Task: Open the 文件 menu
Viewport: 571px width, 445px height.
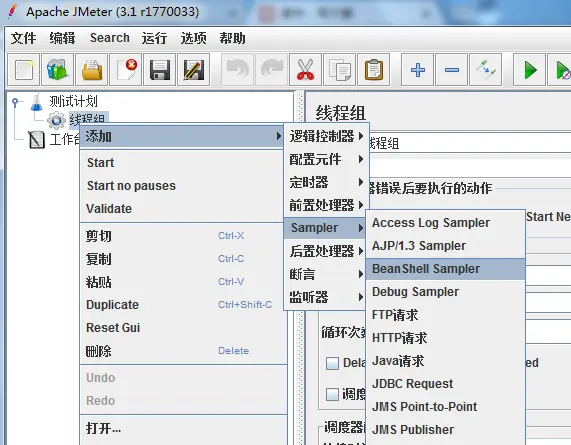Action: coord(23,38)
